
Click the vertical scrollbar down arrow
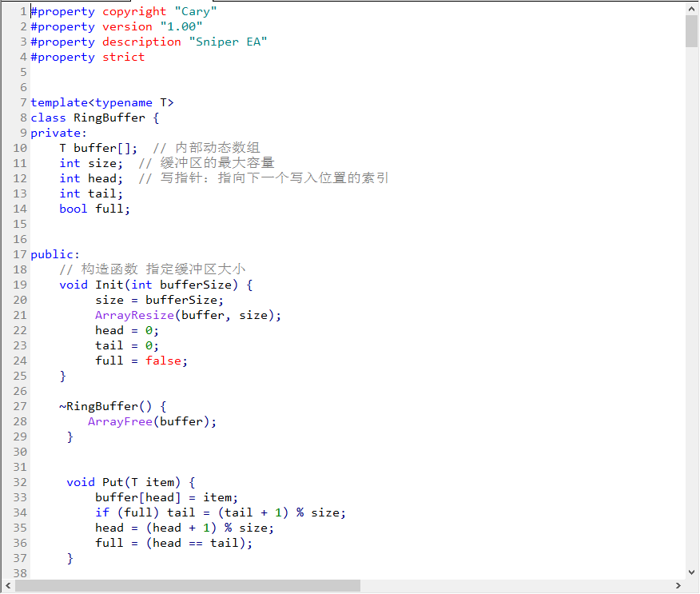coord(691,572)
